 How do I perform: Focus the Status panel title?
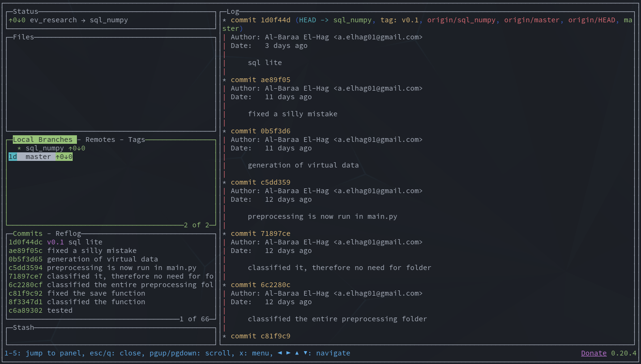pos(26,11)
